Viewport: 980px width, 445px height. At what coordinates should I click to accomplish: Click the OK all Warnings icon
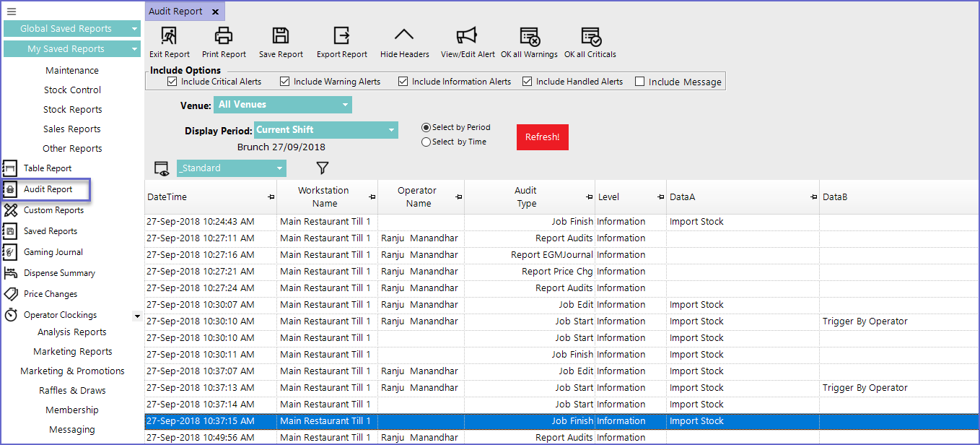(x=530, y=36)
